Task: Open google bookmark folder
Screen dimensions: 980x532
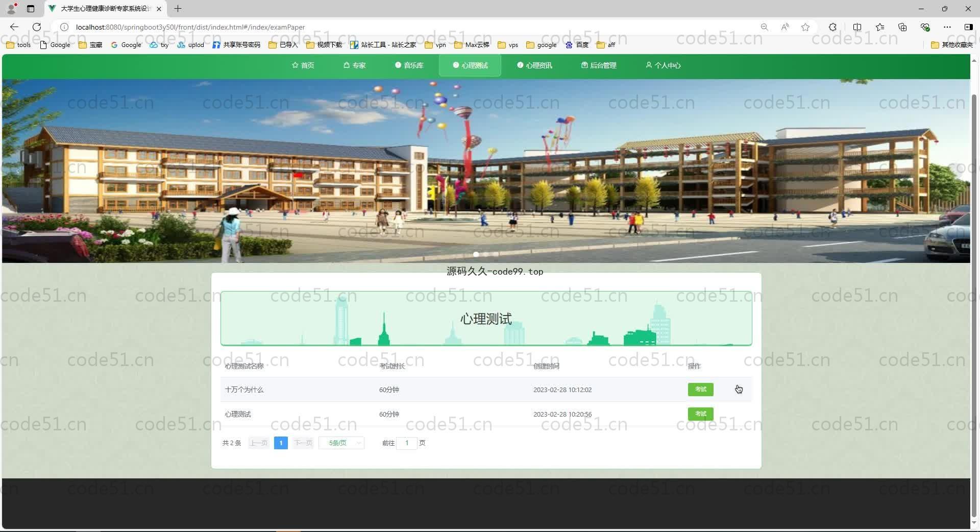Action: pyautogui.click(x=542, y=45)
